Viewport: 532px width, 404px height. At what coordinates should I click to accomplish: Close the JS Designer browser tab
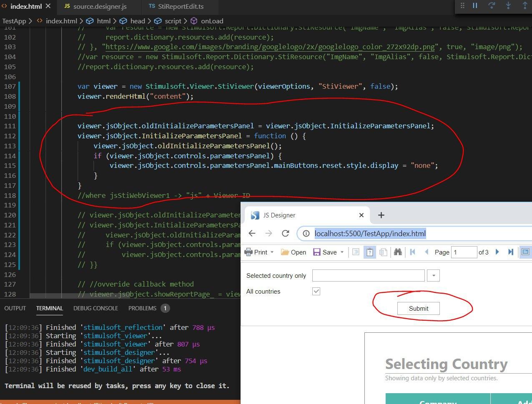tap(361, 215)
